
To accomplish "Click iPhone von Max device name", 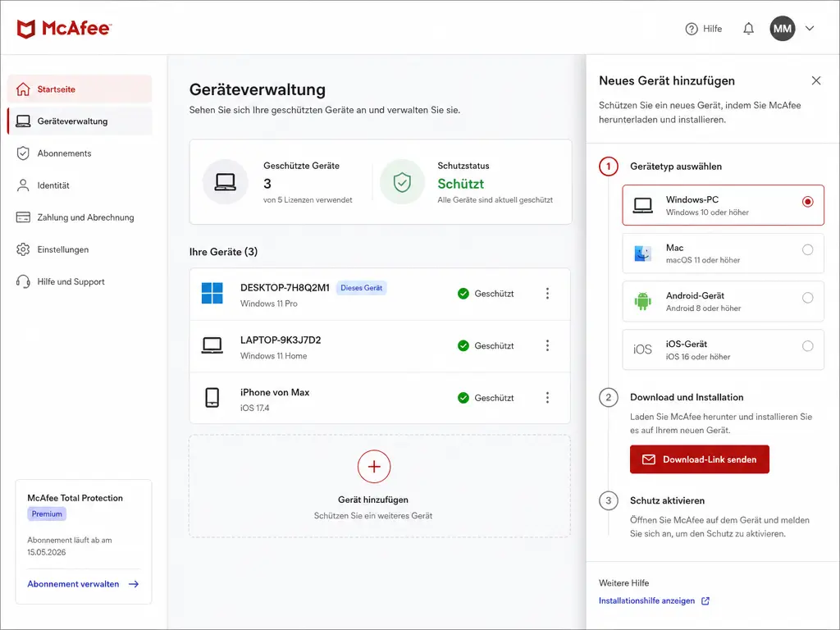I will coord(275,392).
